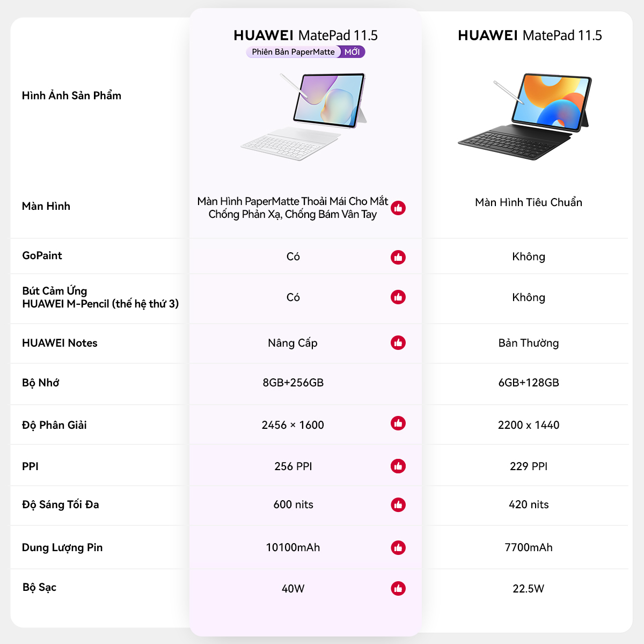Select the 8GB+256GB memory value

[x=293, y=383]
